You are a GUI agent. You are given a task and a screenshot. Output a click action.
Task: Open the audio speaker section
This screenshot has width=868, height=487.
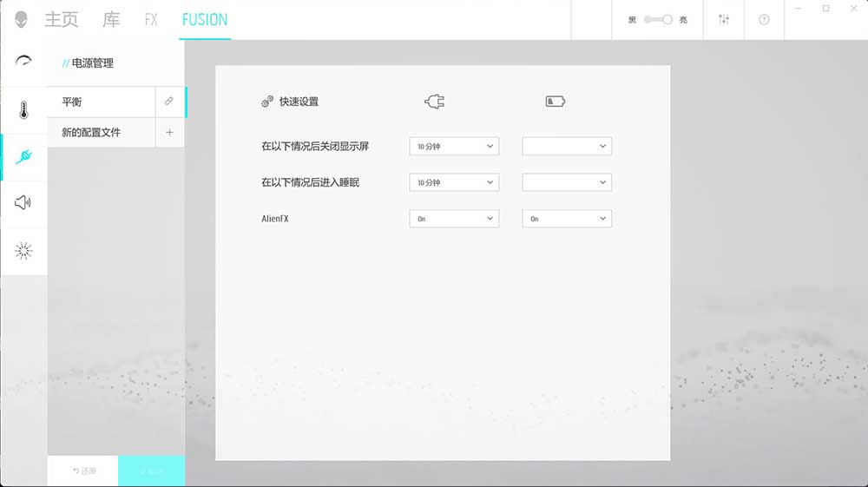click(x=23, y=202)
